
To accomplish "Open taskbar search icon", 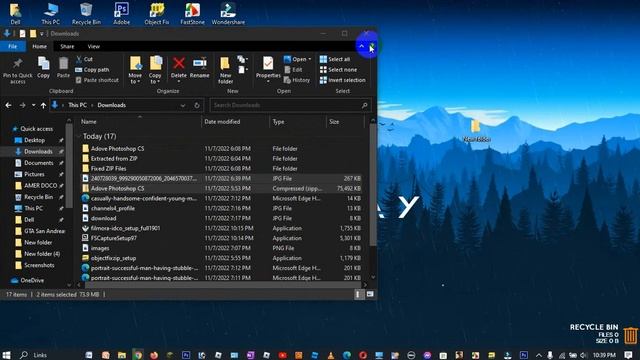I will (24, 355).
